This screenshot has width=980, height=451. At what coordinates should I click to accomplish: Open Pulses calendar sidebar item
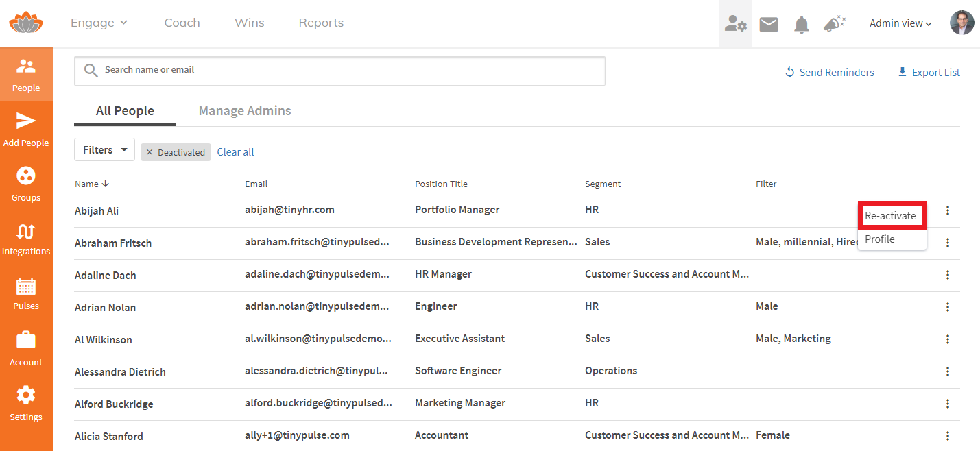coord(26,294)
